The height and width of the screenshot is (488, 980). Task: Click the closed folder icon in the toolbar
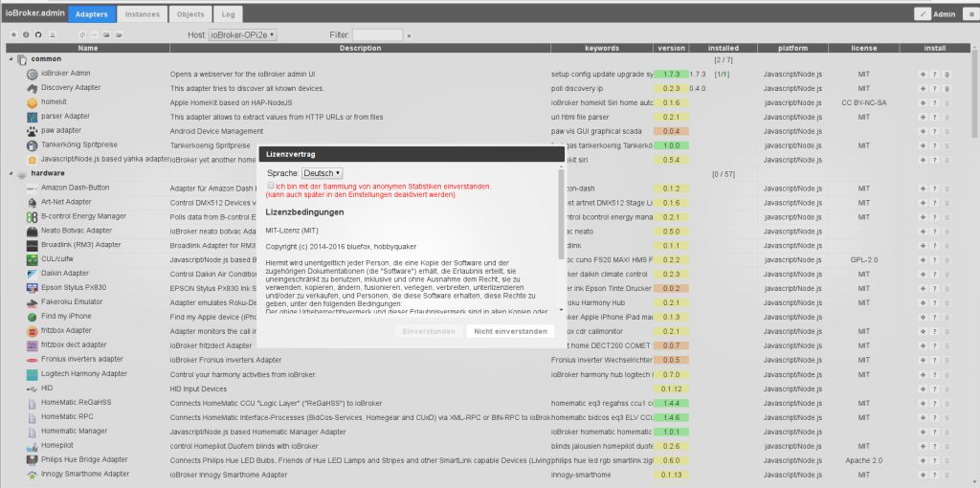[x=107, y=35]
